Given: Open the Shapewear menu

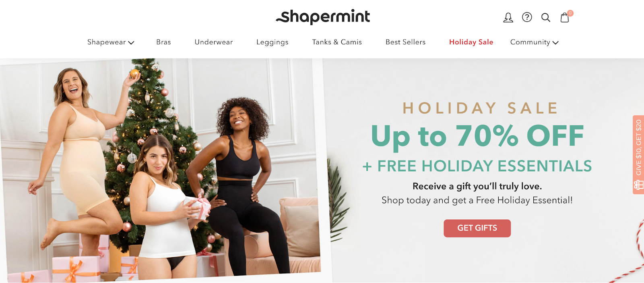Looking at the screenshot, I should pos(107,42).
